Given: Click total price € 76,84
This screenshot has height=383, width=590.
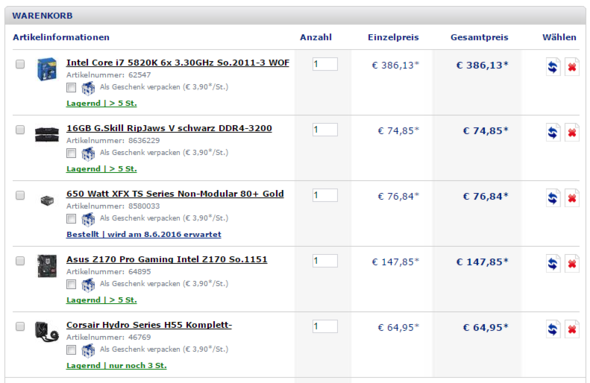Looking at the screenshot, I should point(485,196).
